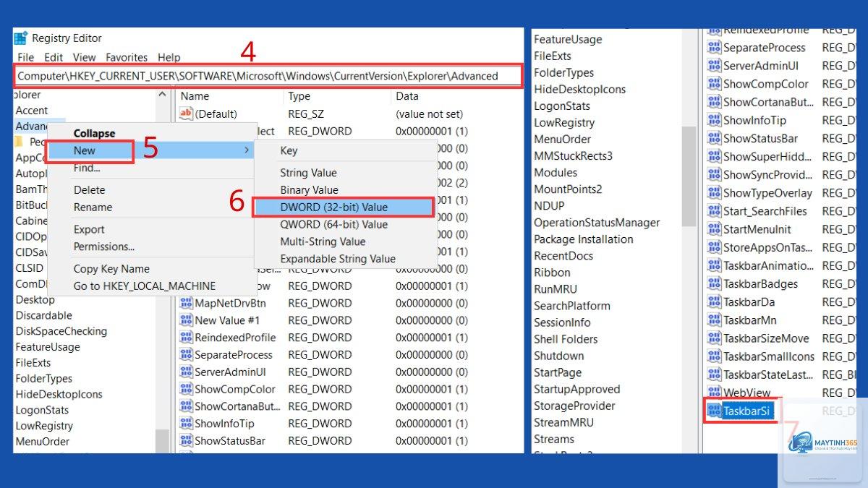Click the ShowSuperHidd... value icon
The width and height of the screenshot is (868, 488).
tap(714, 156)
